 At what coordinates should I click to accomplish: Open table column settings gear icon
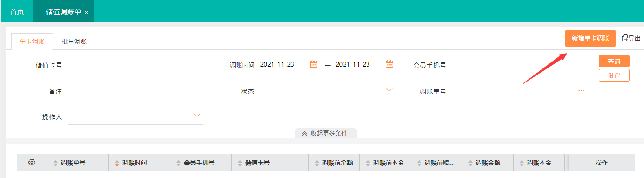click(x=32, y=162)
